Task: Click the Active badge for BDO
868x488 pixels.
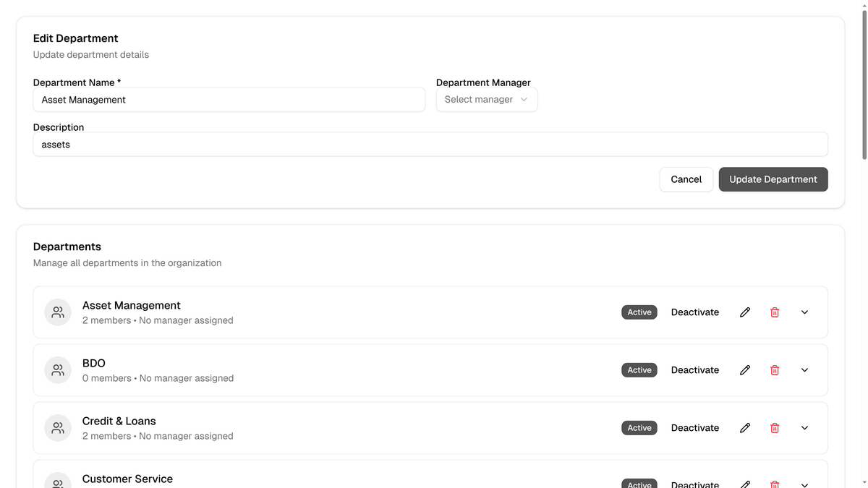Action: [639, 370]
